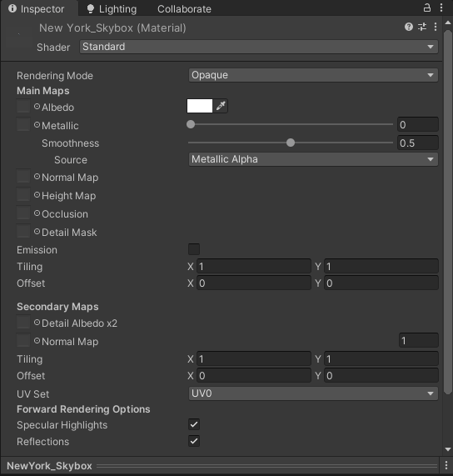Click the Albedo texture slot box

tap(23, 106)
